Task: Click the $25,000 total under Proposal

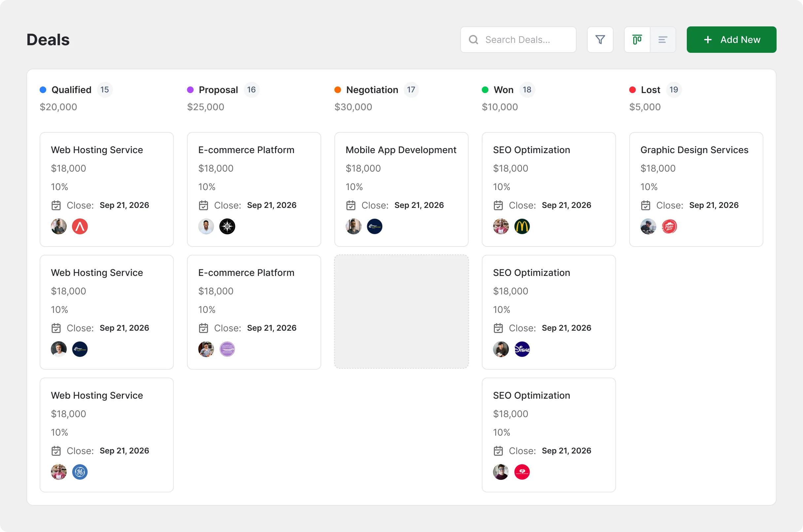Action: coord(206,107)
